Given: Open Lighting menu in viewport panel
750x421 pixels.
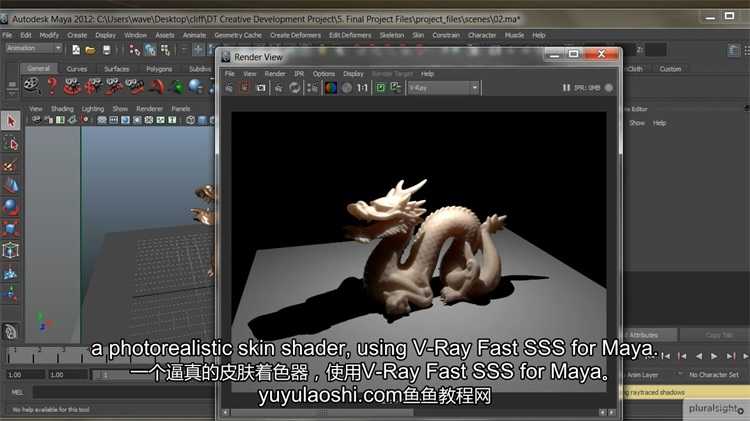Looking at the screenshot, I should pos(93,109).
